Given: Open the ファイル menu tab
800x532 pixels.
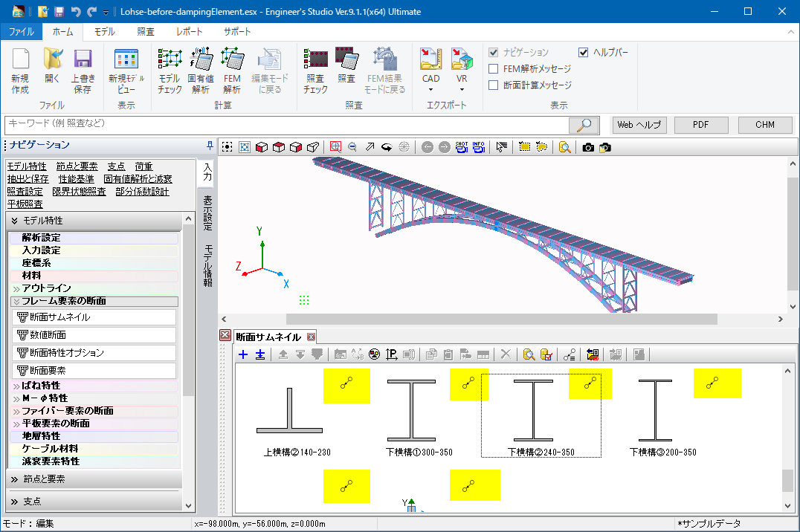Looking at the screenshot, I should (x=21, y=32).
